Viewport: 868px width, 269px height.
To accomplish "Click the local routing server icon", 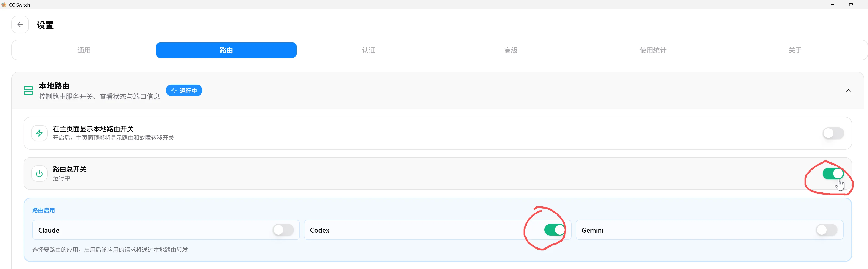I will pyautogui.click(x=28, y=90).
